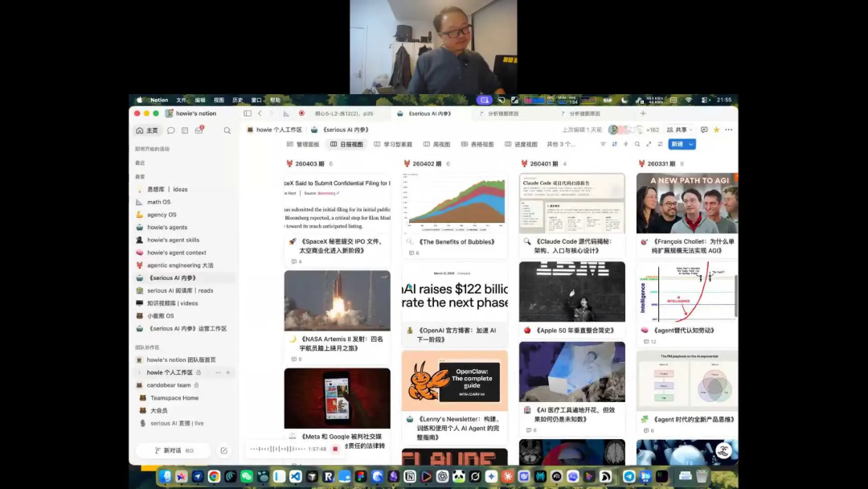The height and width of the screenshot is (489, 868).
Task: Open the page three-dot more menu
Action: (x=728, y=129)
